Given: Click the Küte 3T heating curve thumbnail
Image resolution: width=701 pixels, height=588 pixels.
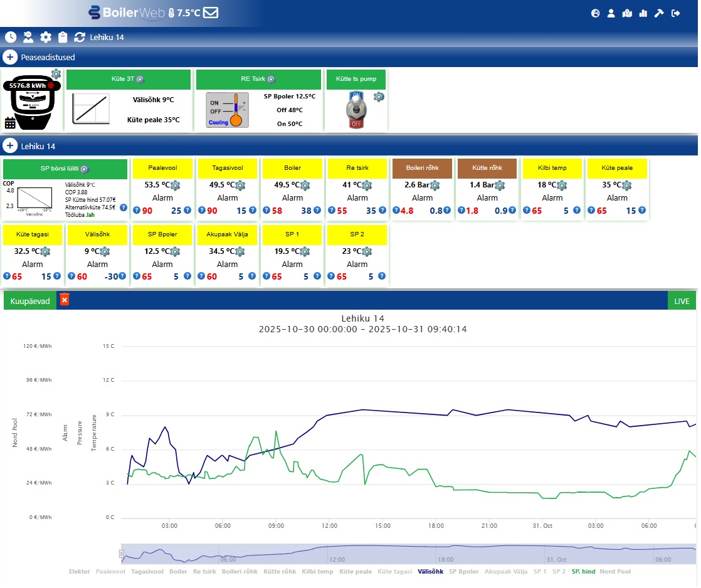Looking at the screenshot, I should (90, 108).
